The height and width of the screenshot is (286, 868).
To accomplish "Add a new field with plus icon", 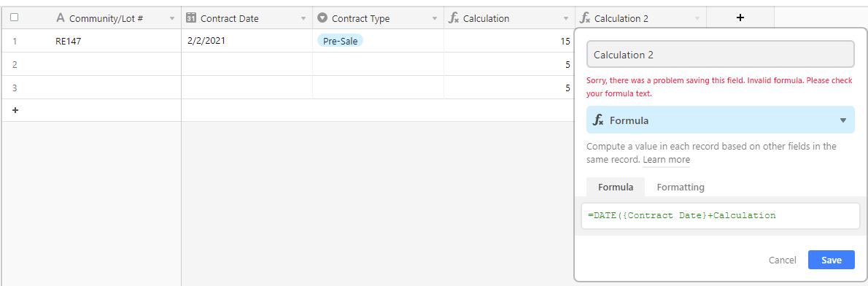I will pos(740,18).
